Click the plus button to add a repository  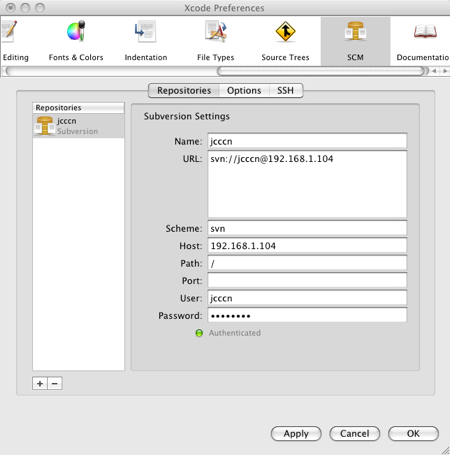(40, 384)
